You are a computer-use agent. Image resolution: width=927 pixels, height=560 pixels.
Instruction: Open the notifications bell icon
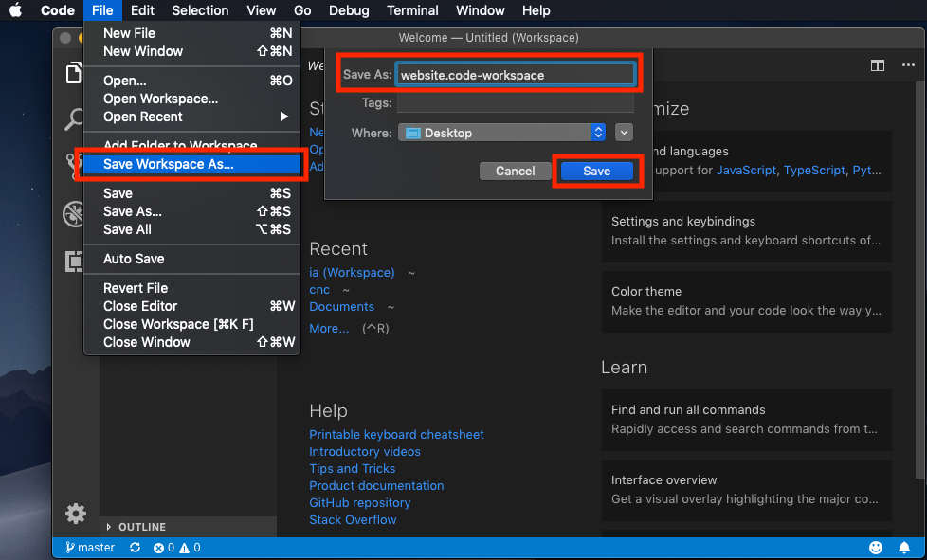click(904, 548)
